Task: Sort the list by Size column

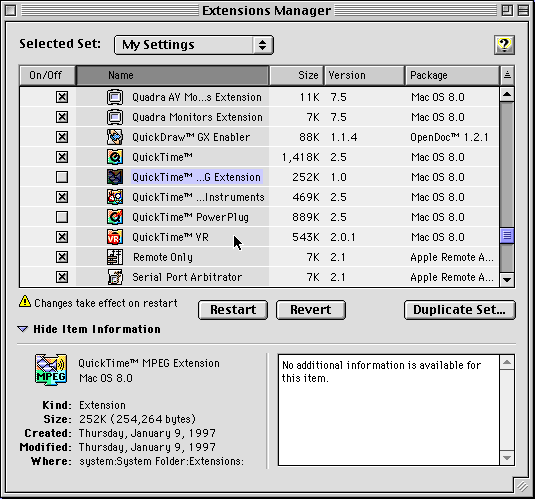Action: coord(296,75)
